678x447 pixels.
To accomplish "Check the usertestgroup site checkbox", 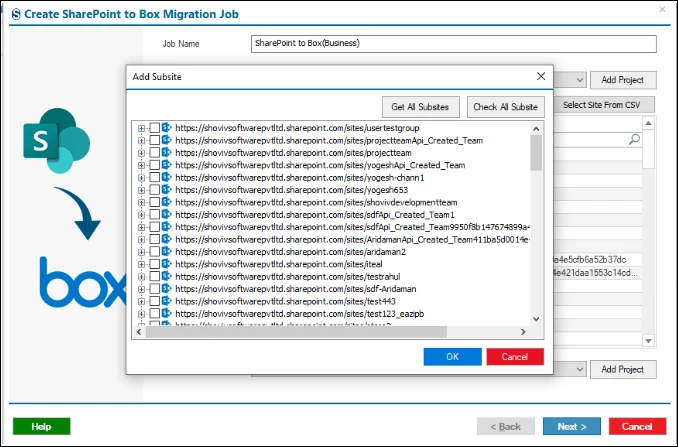I will click(154, 128).
